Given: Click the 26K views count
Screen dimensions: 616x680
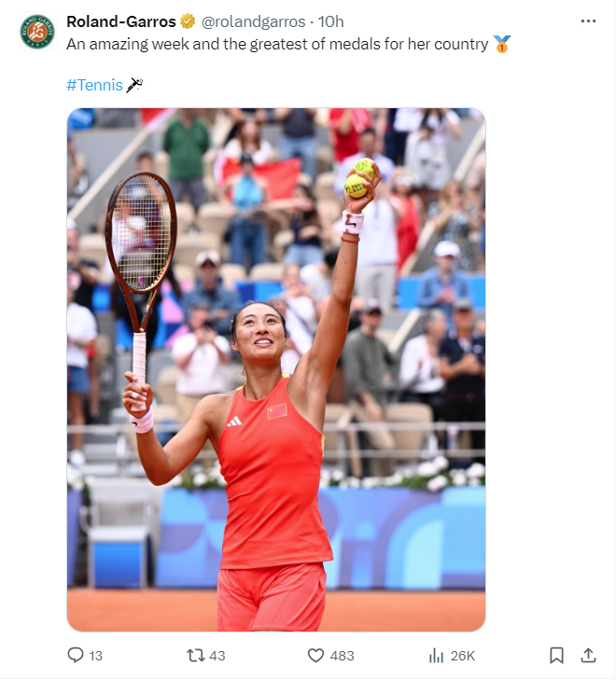Looking at the screenshot, I should (x=462, y=656).
